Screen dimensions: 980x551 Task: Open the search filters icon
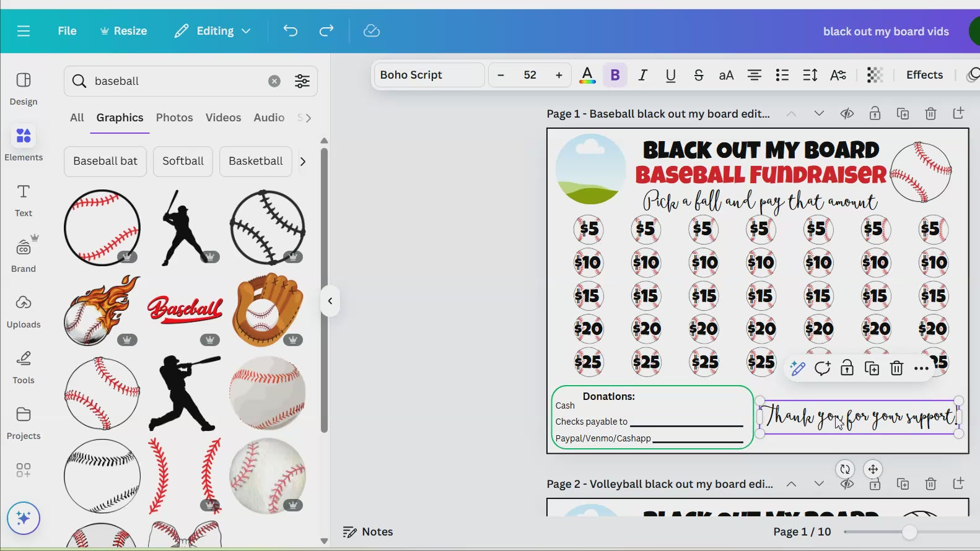click(x=302, y=81)
